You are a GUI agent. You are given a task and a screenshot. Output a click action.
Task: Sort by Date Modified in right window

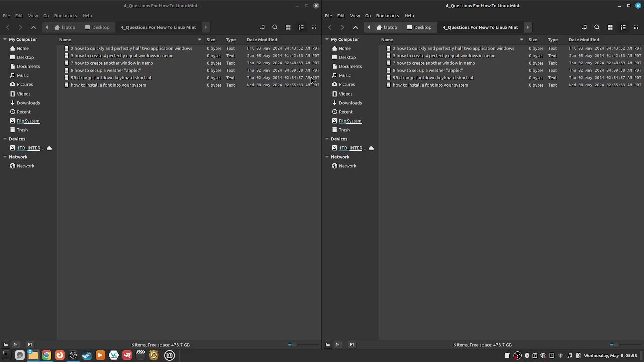604,39
